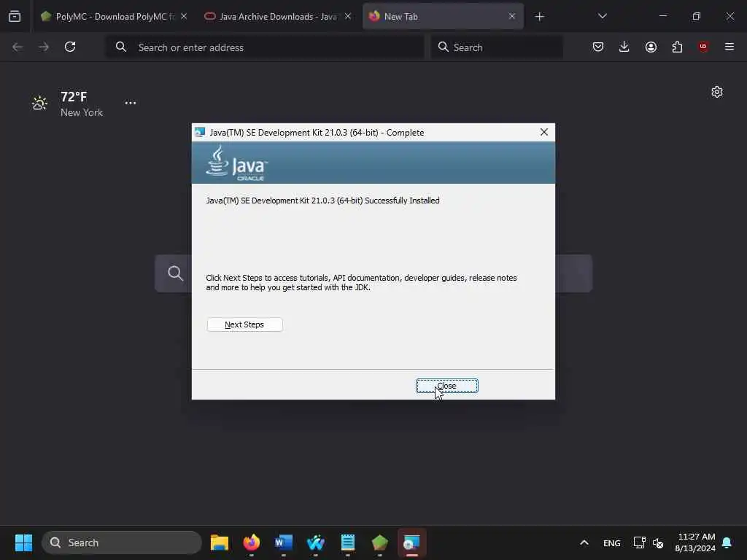Open the blue W app in taskbar
This screenshot has height=560, width=747.
tap(315, 542)
